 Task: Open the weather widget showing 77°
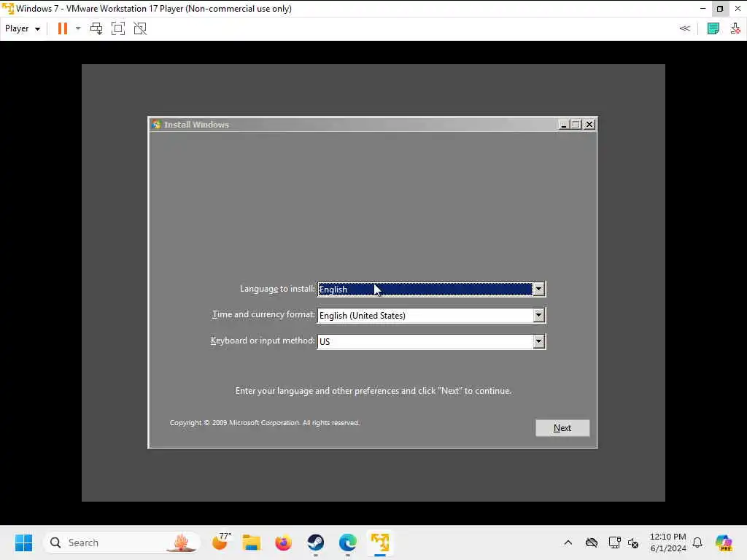(221, 542)
